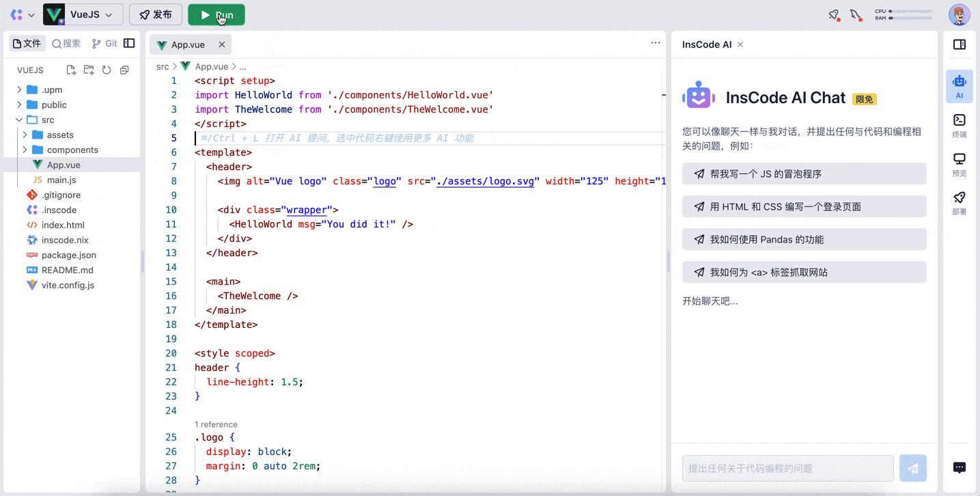This screenshot has width=980, height=496.
Task: Click line number 20 in the gutter
Action: tap(171, 353)
